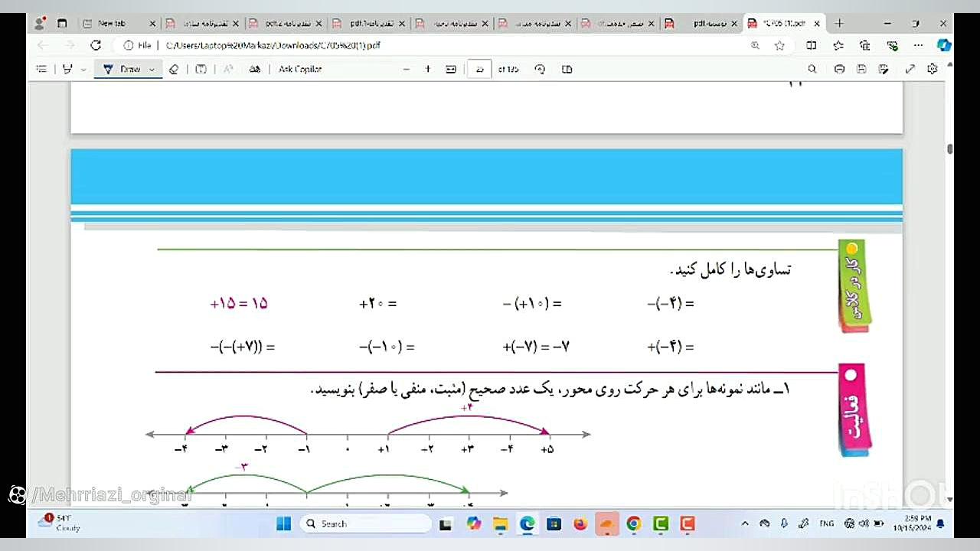Screen dimensions: 980x551
Task: Open the browser profile icon
Action: pyautogui.click(x=41, y=23)
